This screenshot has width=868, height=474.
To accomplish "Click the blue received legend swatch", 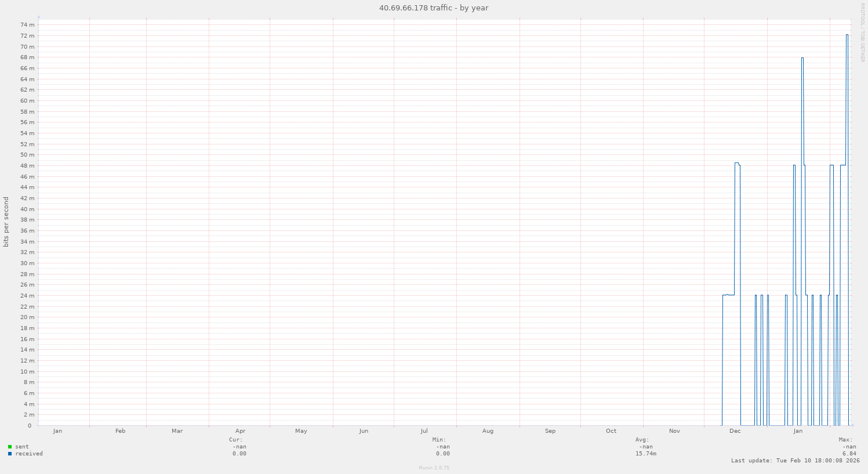I will (10, 454).
